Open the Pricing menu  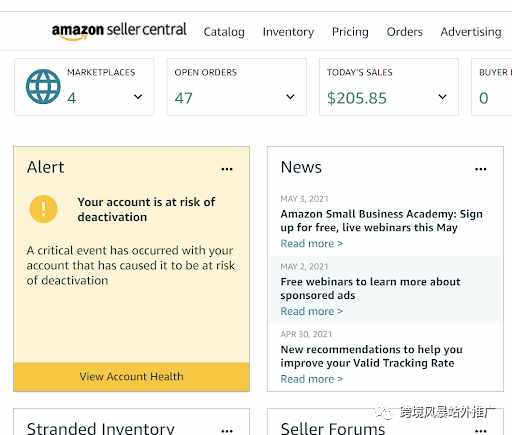pyautogui.click(x=350, y=32)
